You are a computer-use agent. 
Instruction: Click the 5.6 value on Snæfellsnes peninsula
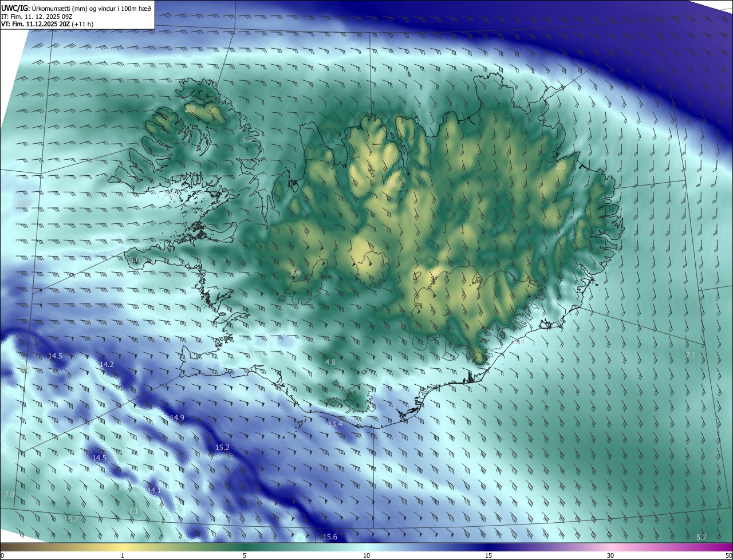pyautogui.click(x=135, y=260)
